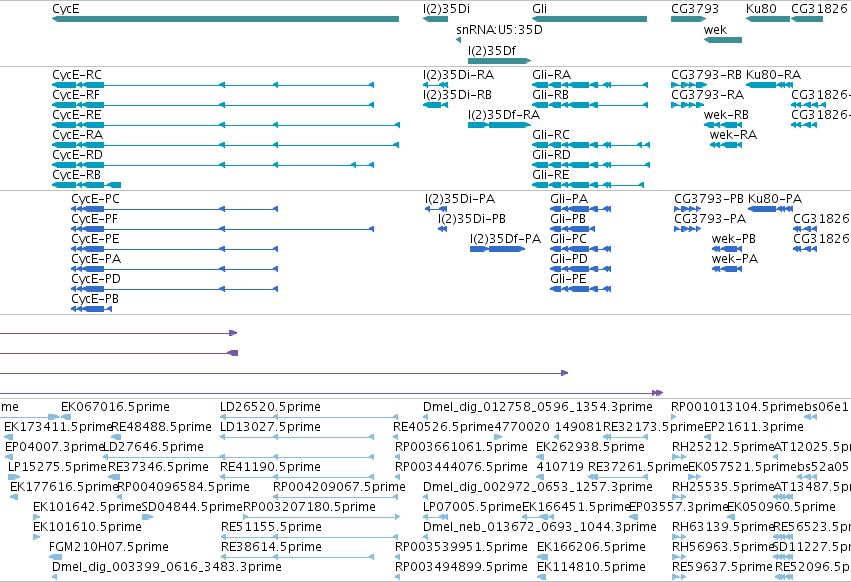Click EST RE48488.5prime
Viewport: 851px width, 582px height.
[116, 437]
